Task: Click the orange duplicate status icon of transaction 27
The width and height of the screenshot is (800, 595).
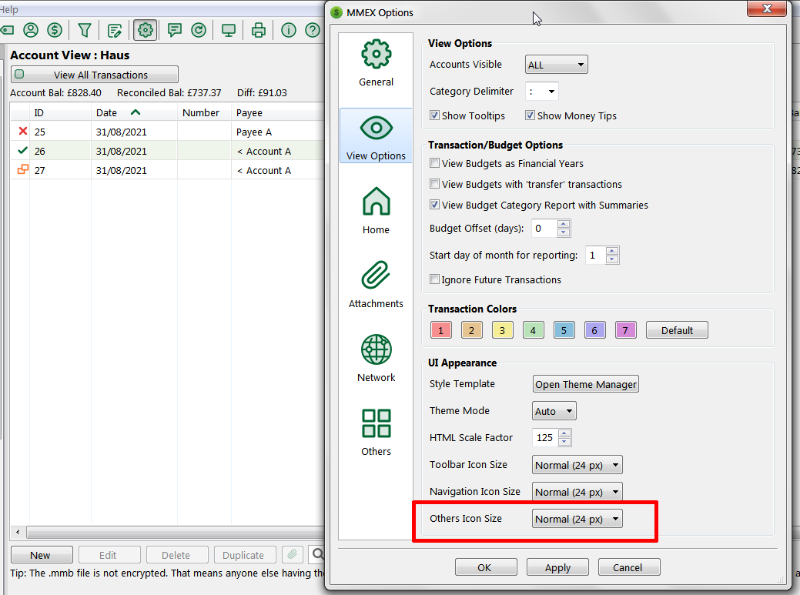Action: [22, 169]
